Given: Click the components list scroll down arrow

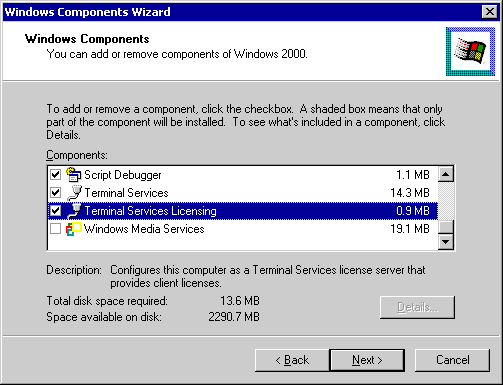Looking at the screenshot, I should (x=446, y=242).
